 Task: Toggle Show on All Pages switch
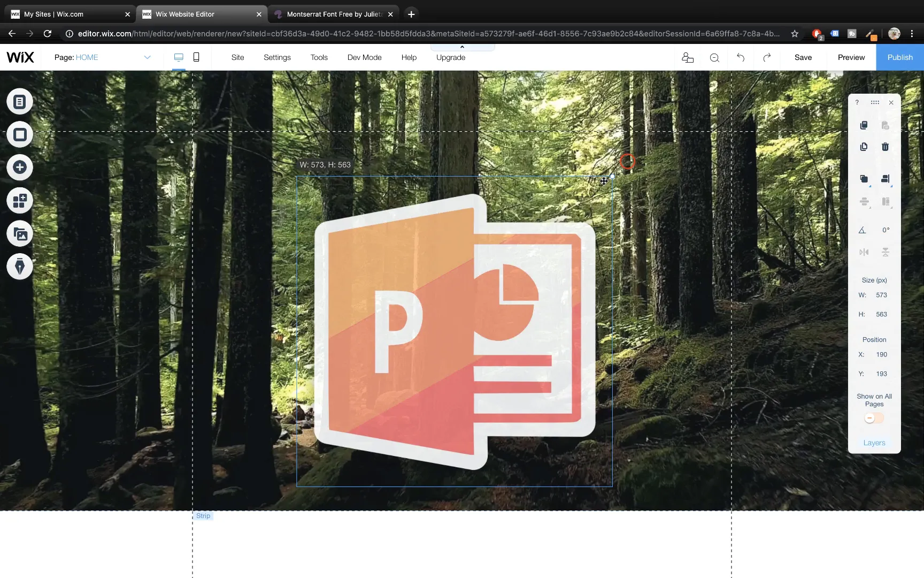pos(874,418)
